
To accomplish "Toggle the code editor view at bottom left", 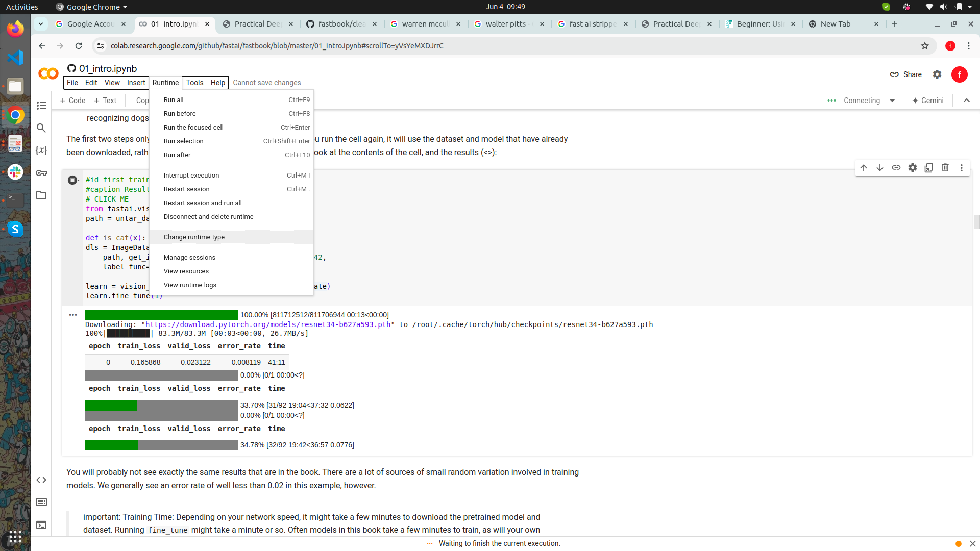I will tap(41, 480).
